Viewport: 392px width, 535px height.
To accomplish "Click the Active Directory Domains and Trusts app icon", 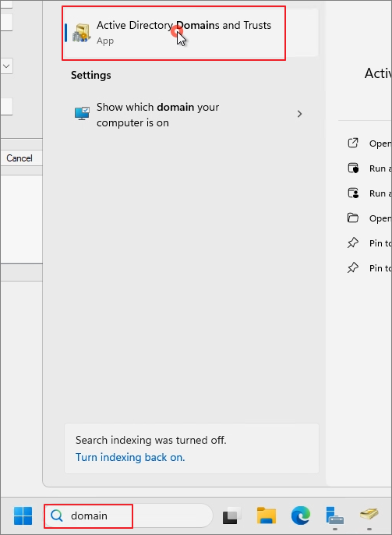I will (x=82, y=33).
